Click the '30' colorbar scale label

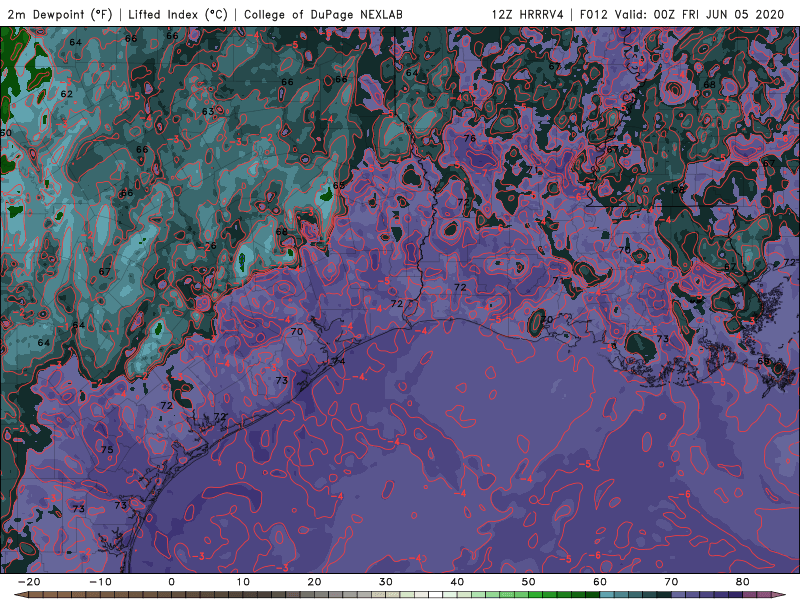coord(386,582)
